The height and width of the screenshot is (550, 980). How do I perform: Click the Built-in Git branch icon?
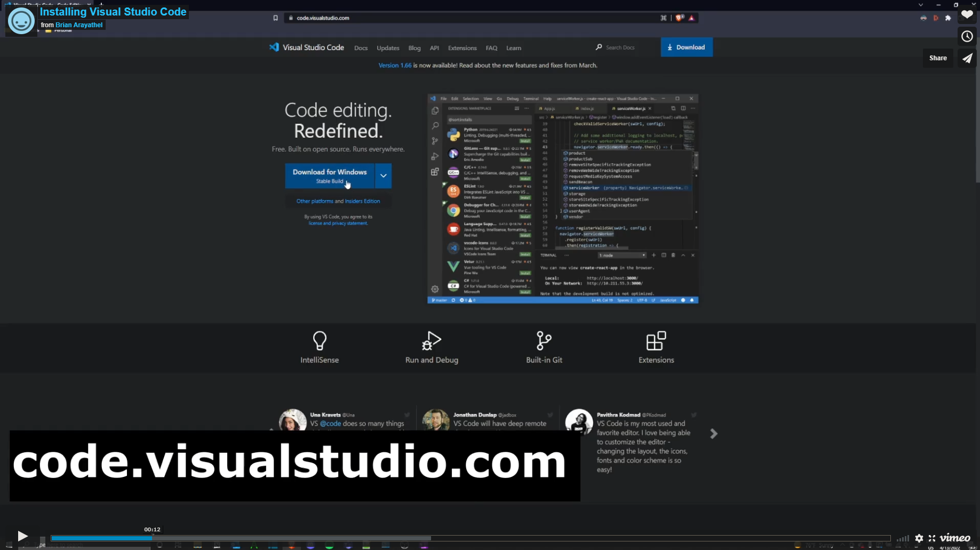click(x=544, y=340)
